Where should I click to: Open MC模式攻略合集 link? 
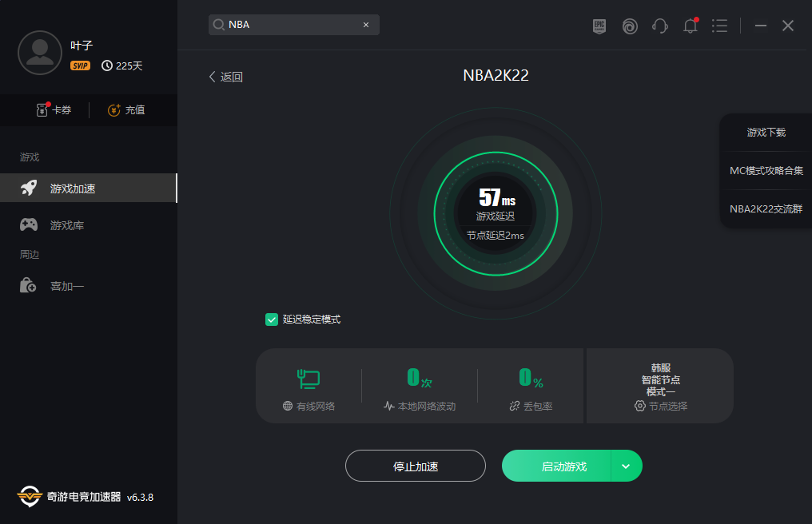click(766, 170)
